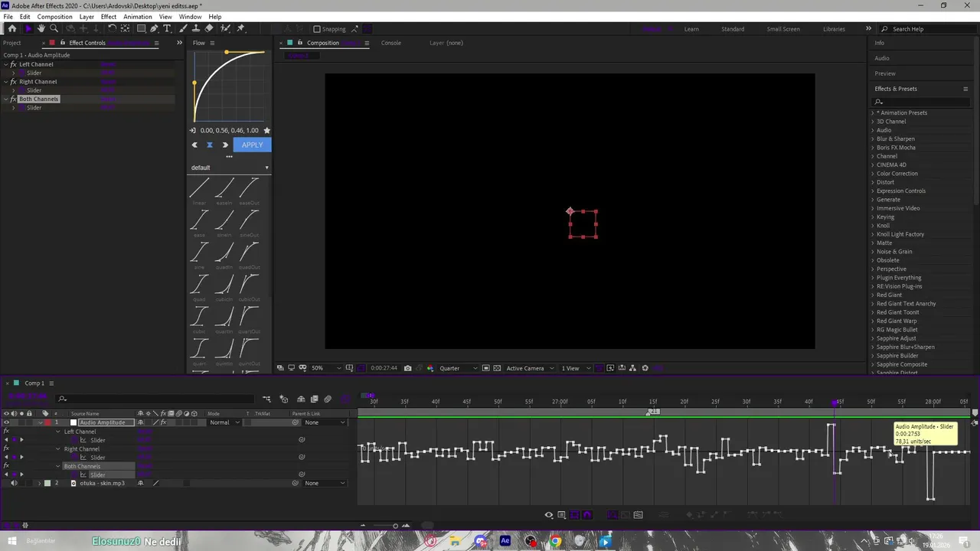Hide the Audio Amplitude layer eye

click(x=6, y=422)
